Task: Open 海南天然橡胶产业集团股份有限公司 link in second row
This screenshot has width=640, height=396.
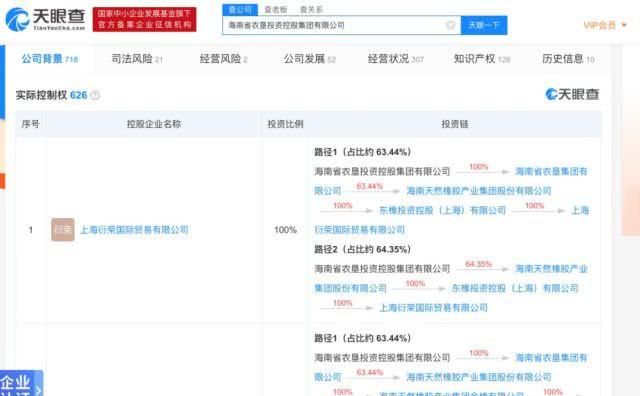Action: pyautogui.click(x=479, y=377)
